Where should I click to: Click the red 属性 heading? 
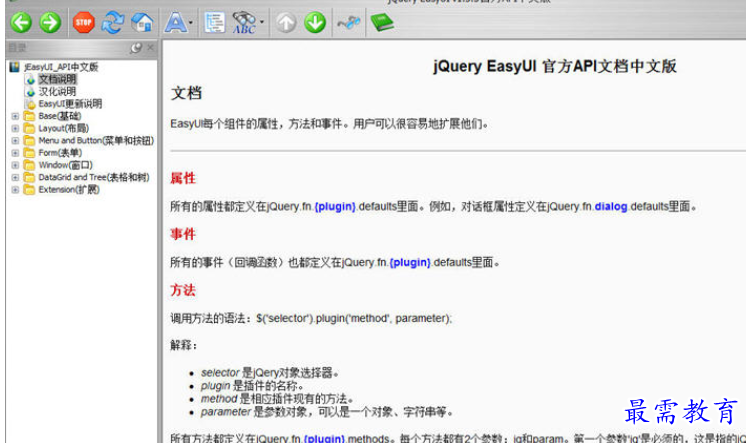tap(183, 178)
